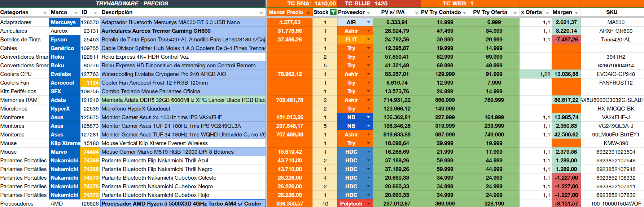644x207 pixels.
Task: Select the SKU column header
Action: 612,12
